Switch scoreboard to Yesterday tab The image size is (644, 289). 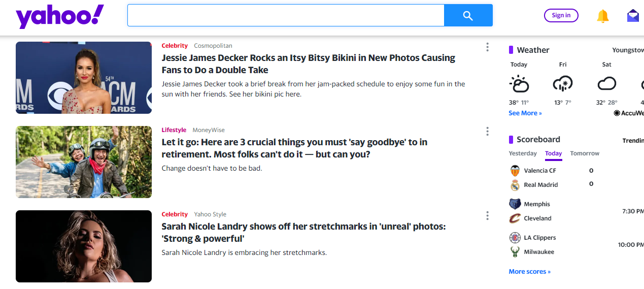(523, 153)
